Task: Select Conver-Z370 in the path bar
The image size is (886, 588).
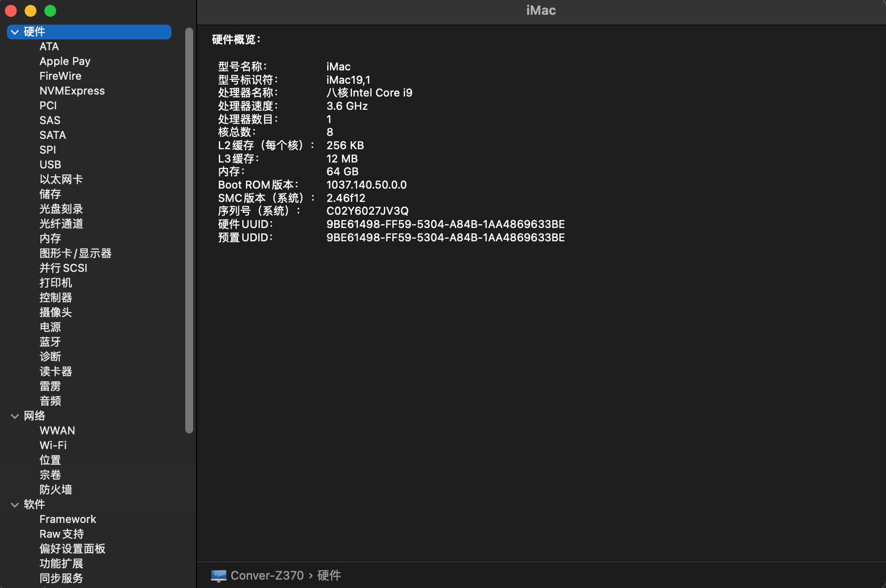Action: point(267,575)
